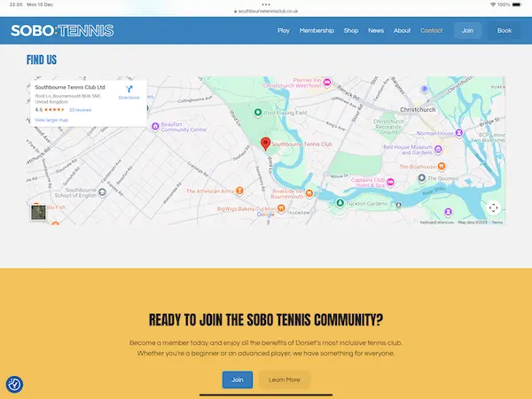
Task: Open the 53 reviews link
Action: click(80, 110)
